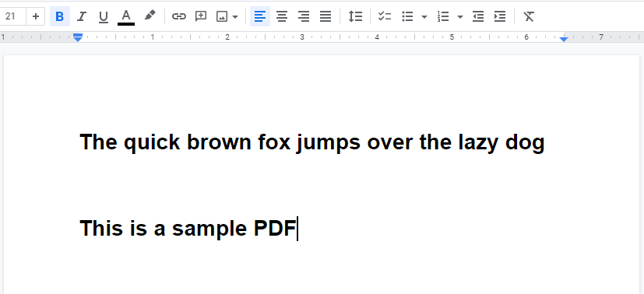Clear text formatting
Viewport: 644px width, 294px height.
(529, 16)
